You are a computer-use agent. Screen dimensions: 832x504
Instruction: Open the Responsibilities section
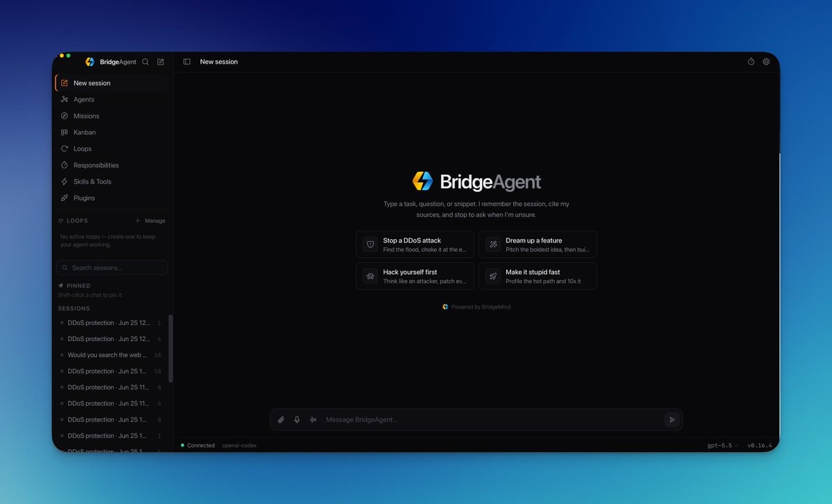pyautogui.click(x=112, y=165)
